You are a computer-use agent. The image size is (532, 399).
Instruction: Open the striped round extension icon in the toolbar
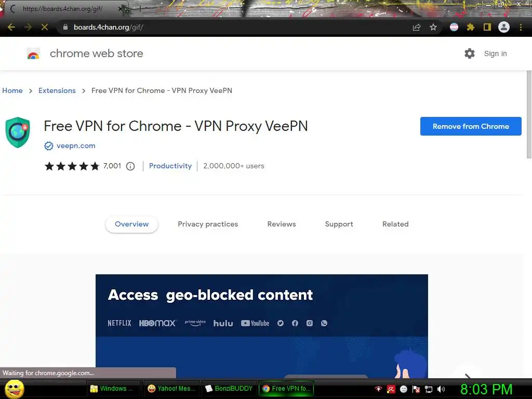click(454, 27)
